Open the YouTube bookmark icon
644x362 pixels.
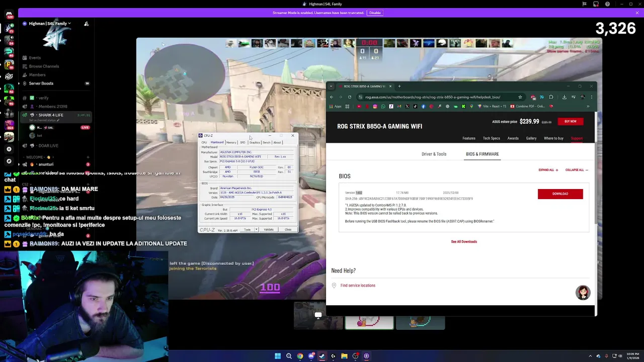(359, 106)
